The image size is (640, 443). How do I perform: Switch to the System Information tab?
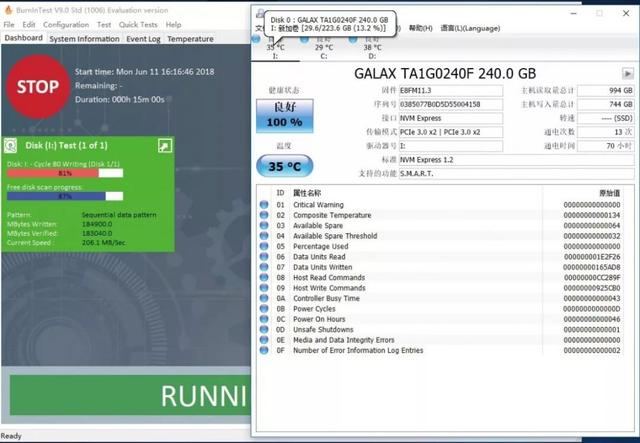tap(84, 39)
